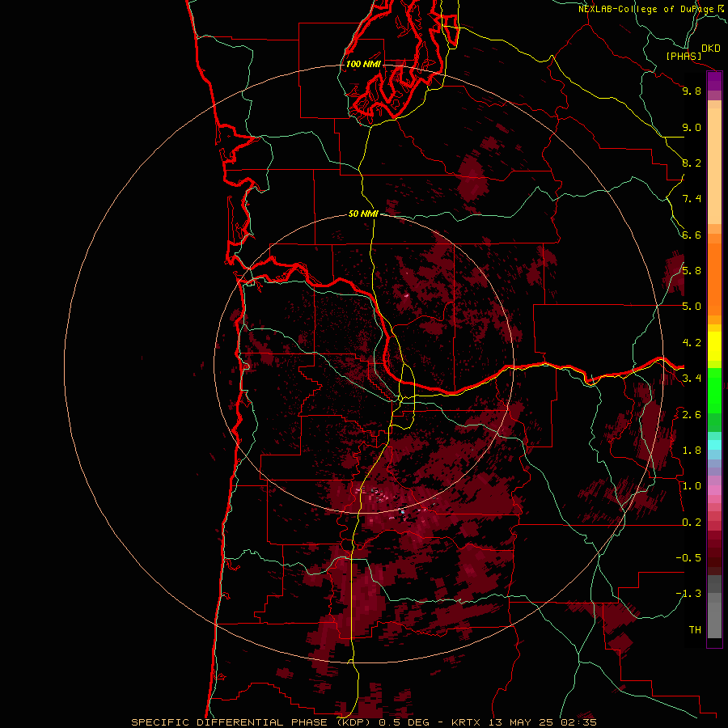Click the 8.2 value on color scale
This screenshot has width=728, height=728.
coord(692,163)
